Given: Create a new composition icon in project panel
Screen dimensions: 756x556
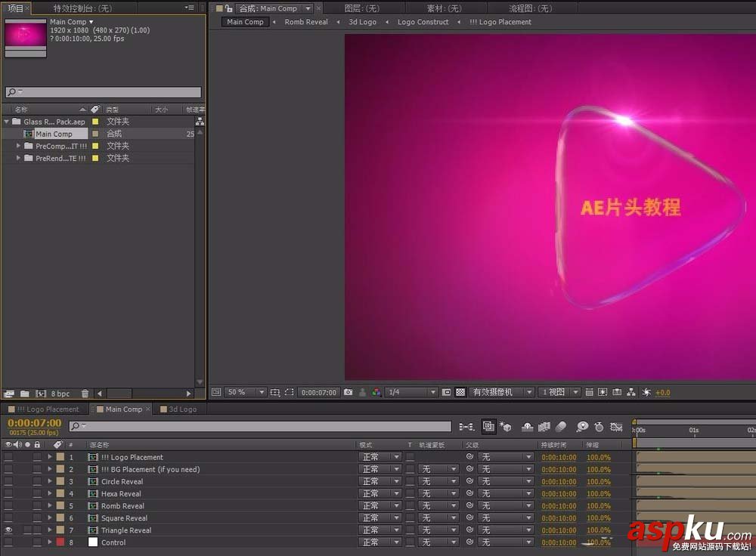Looking at the screenshot, I should point(41,394).
